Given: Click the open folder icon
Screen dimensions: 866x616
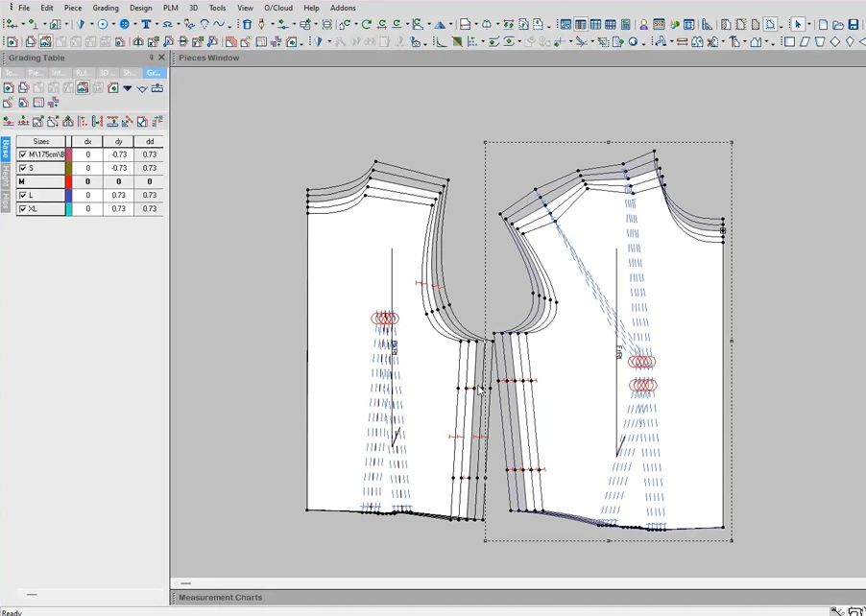Looking at the screenshot, I should click(x=838, y=25).
